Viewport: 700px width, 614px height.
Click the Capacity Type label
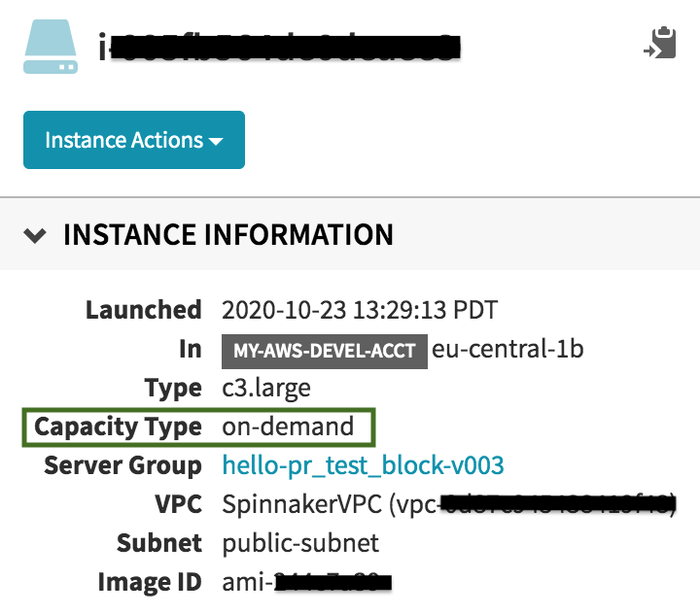coord(119,427)
